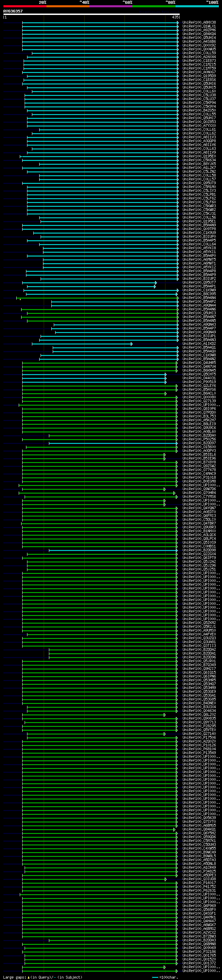This screenshot has width=222, height=980.
Task: Select hit label UniRef100_A5YKI8
Action: [199, 248]
